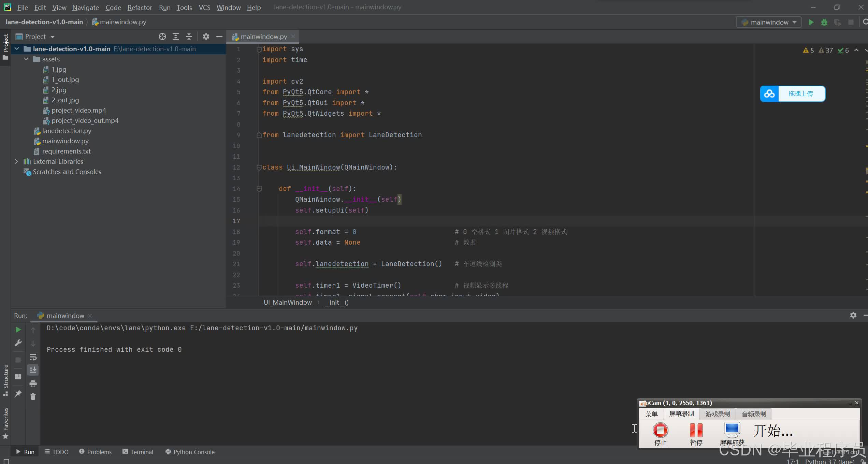Screen dimensions: 868x464
Task: Open the TODO tool window
Action: [x=57, y=452]
